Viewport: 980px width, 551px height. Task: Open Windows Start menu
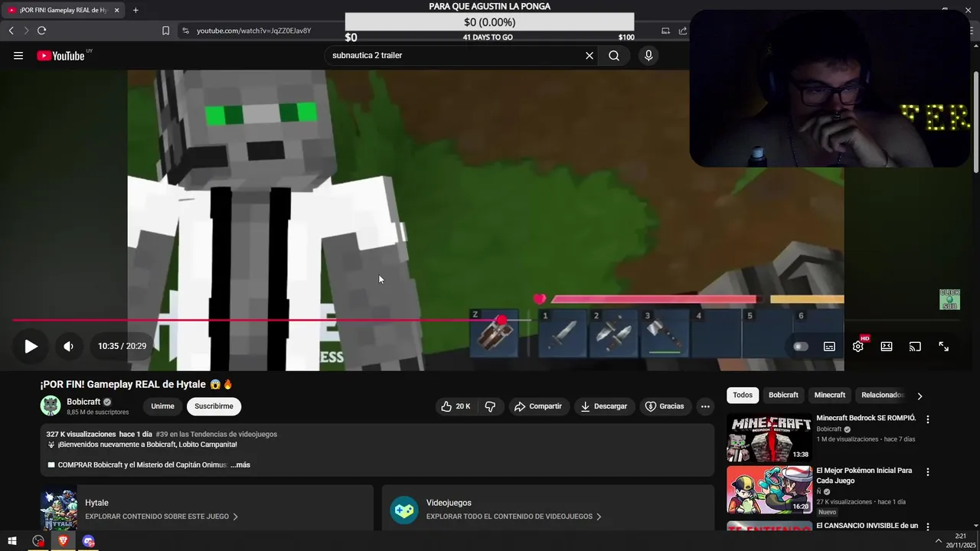pos(12,541)
